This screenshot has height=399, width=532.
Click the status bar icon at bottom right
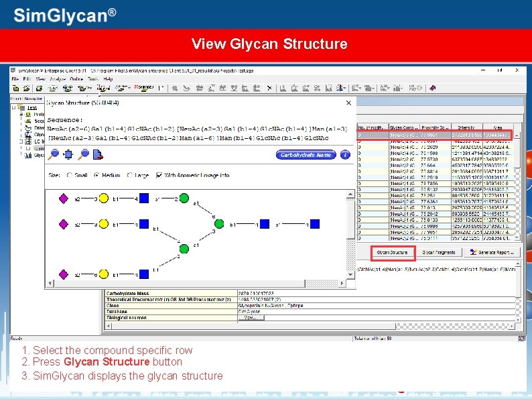pyautogui.click(x=521, y=338)
